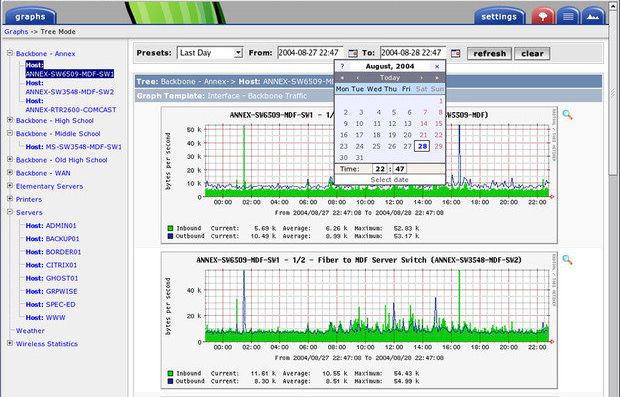Viewport: 620px width, 397px height.
Task: Open the Presets Last Day dropdown
Action: coord(210,53)
